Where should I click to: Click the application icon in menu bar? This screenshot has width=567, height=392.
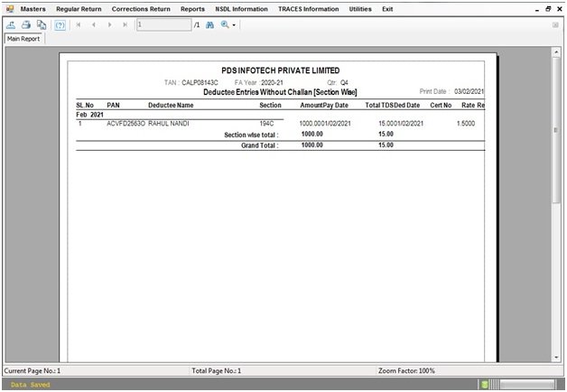(x=10, y=9)
